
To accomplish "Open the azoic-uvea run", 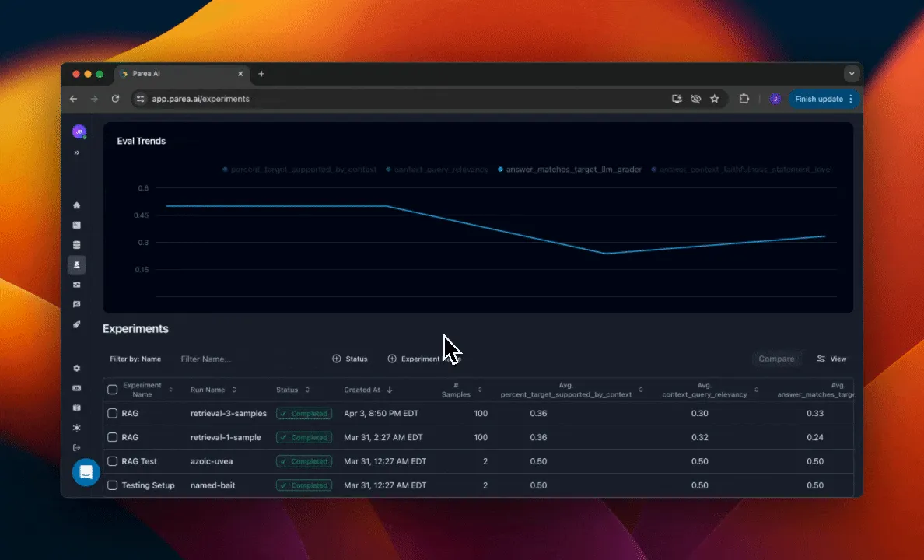I will (x=211, y=461).
